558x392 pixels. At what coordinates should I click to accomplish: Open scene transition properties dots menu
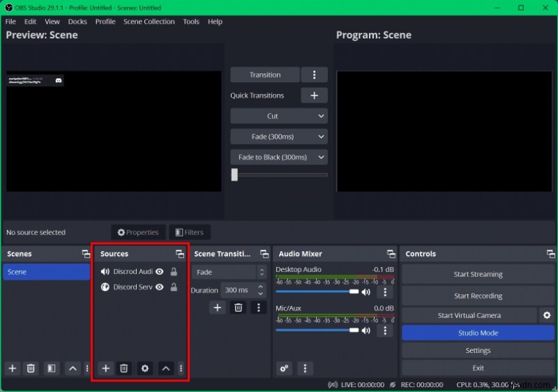tap(259, 308)
